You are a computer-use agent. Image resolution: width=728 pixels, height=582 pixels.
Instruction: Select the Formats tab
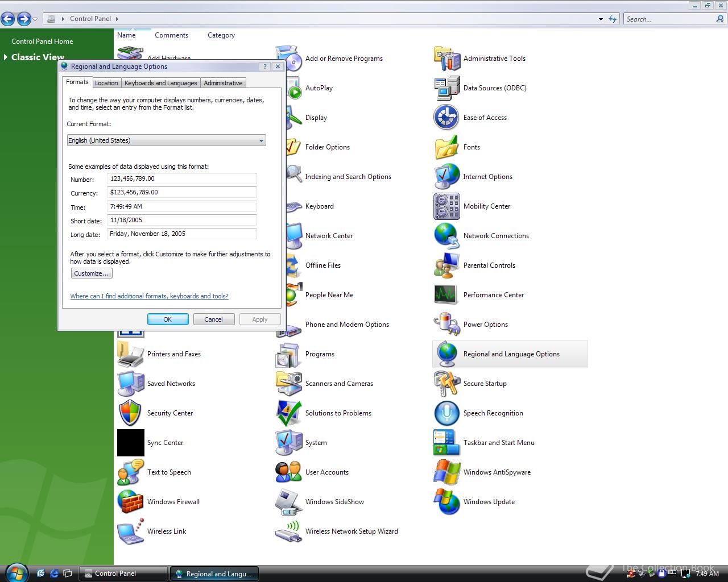tap(77, 82)
